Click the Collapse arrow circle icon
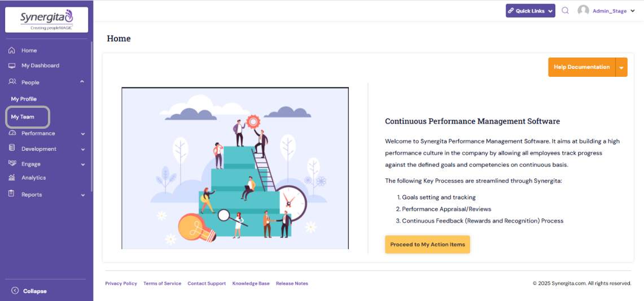Screen dimensions: 644x301 pos(15,291)
